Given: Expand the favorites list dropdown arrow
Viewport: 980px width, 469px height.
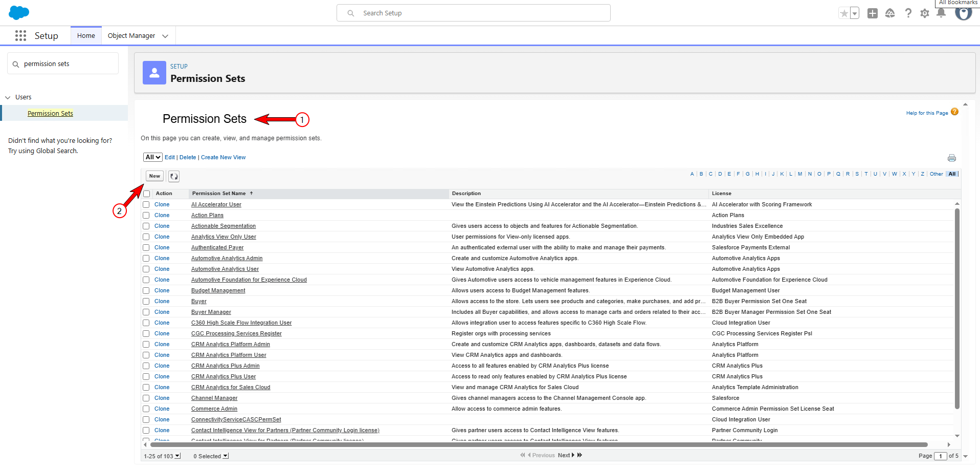Looking at the screenshot, I should [855, 13].
